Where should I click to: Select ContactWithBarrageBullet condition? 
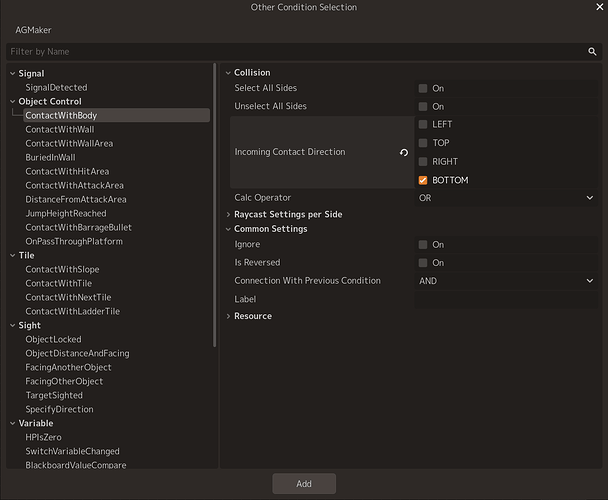point(78,227)
